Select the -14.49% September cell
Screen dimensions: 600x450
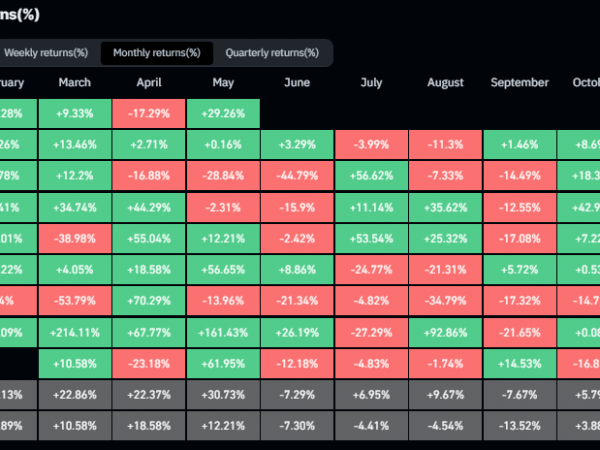(x=520, y=176)
